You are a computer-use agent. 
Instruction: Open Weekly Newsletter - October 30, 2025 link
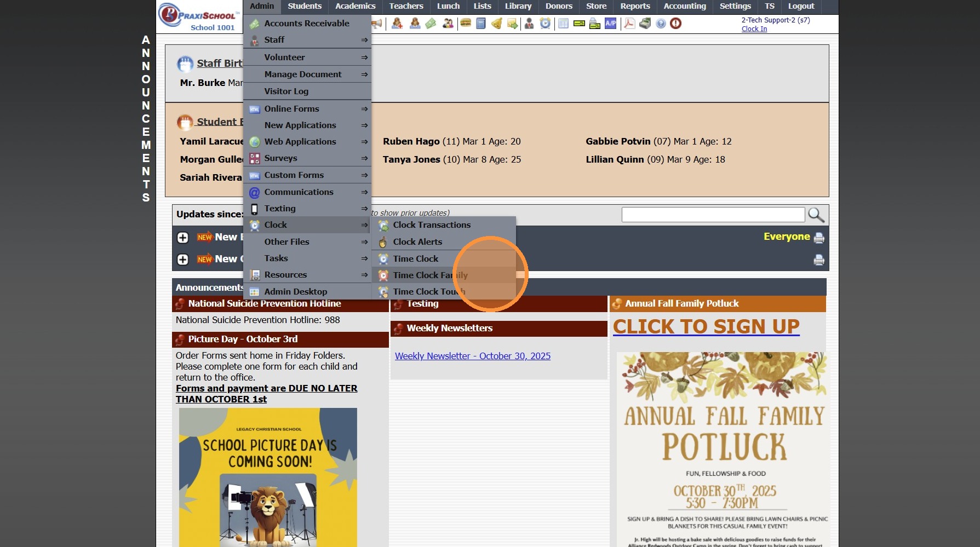[x=473, y=356]
